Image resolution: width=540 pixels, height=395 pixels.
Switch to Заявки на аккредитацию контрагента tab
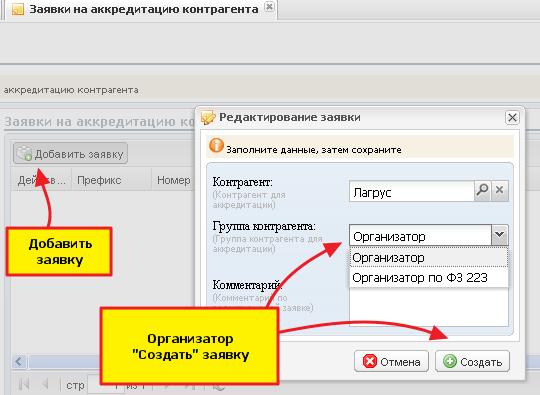(x=144, y=9)
